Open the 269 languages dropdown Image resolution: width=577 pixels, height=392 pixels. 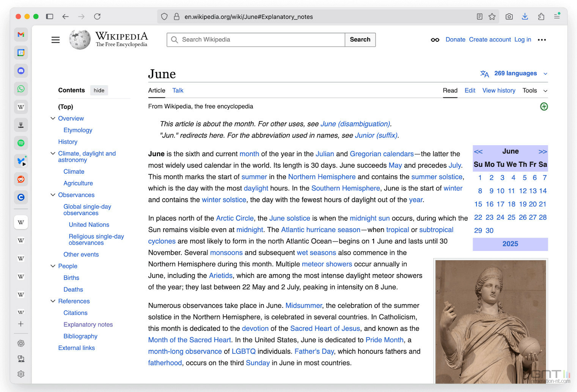[x=514, y=74]
